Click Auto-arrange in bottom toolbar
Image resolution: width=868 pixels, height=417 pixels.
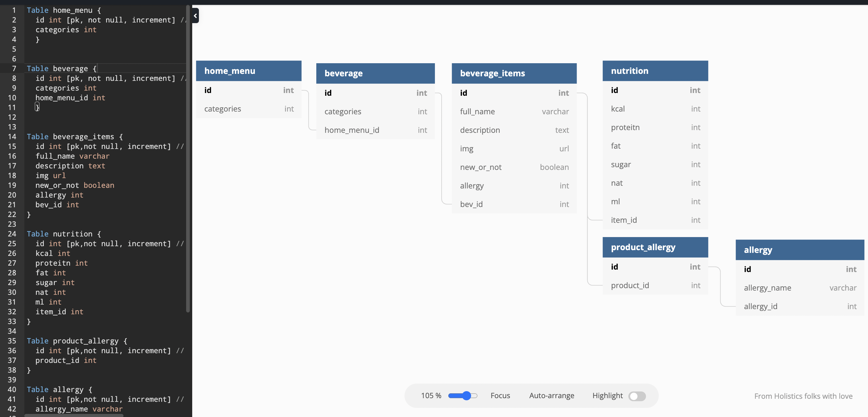551,395
